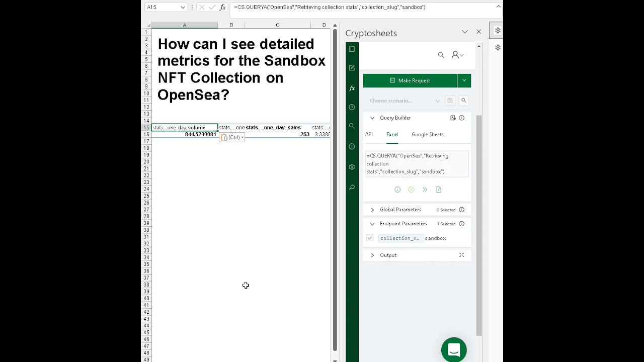Click the second Cryptosheets add-in icon on right strip
Viewport: 644px width, 362px height.
click(497, 48)
